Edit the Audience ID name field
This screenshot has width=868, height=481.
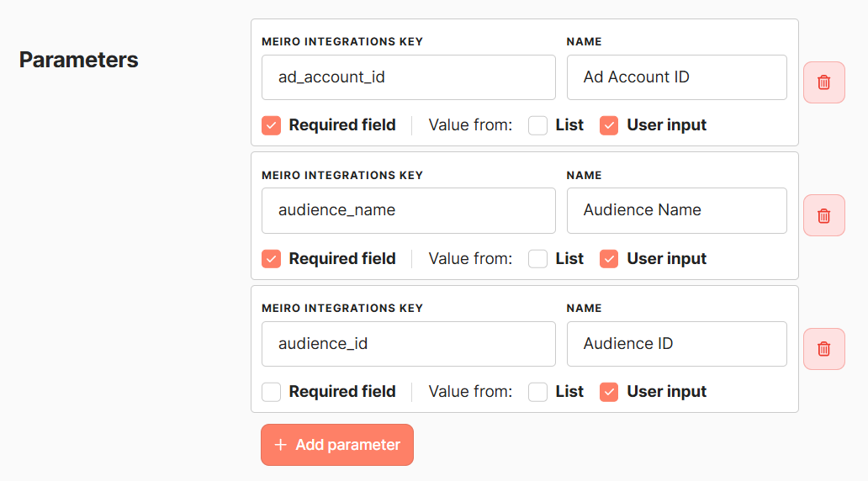(x=676, y=344)
